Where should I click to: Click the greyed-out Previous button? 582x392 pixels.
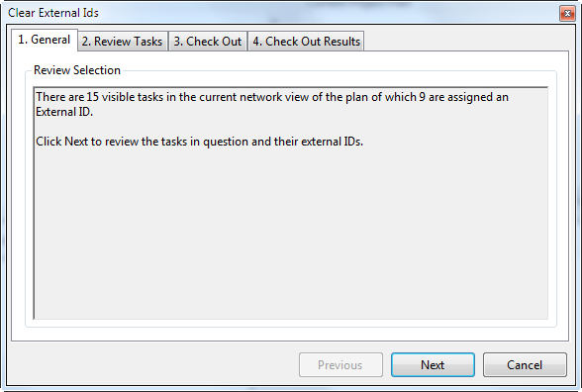pyautogui.click(x=340, y=365)
